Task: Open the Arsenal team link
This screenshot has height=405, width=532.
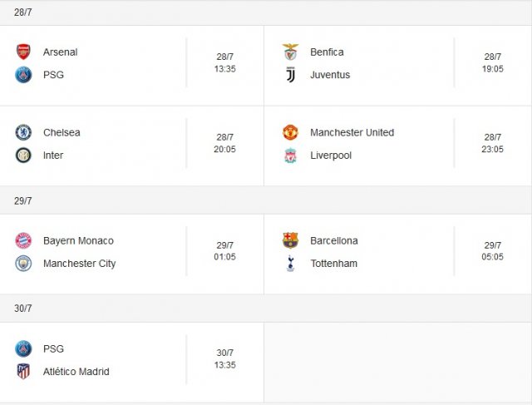Action: (x=61, y=52)
